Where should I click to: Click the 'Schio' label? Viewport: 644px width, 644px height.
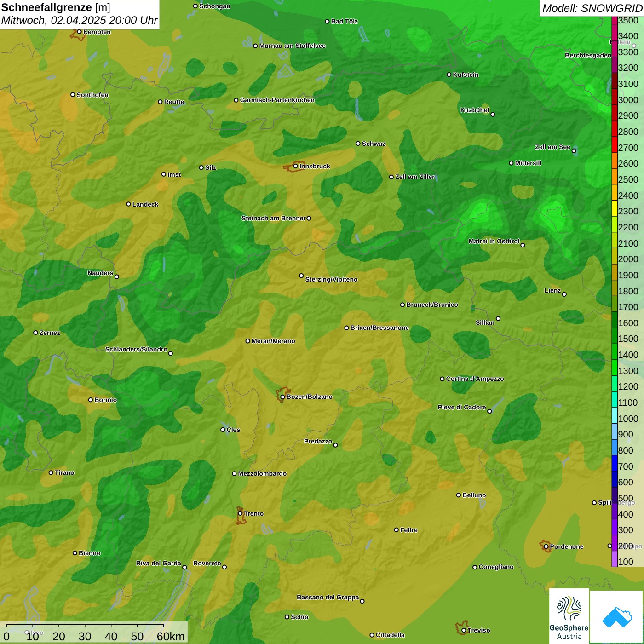click(x=299, y=617)
